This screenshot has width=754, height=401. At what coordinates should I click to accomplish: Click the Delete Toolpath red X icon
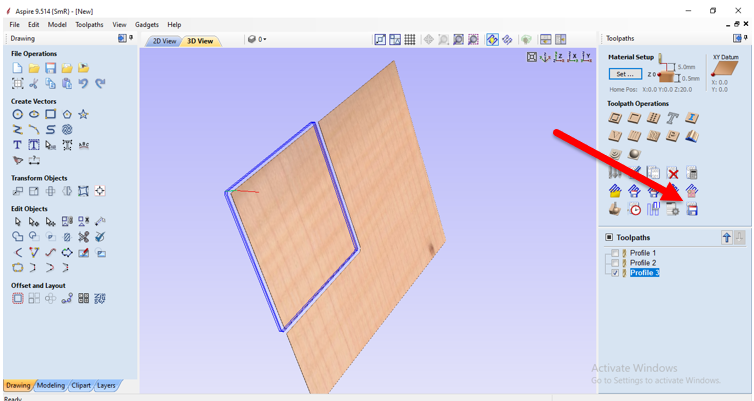point(673,173)
